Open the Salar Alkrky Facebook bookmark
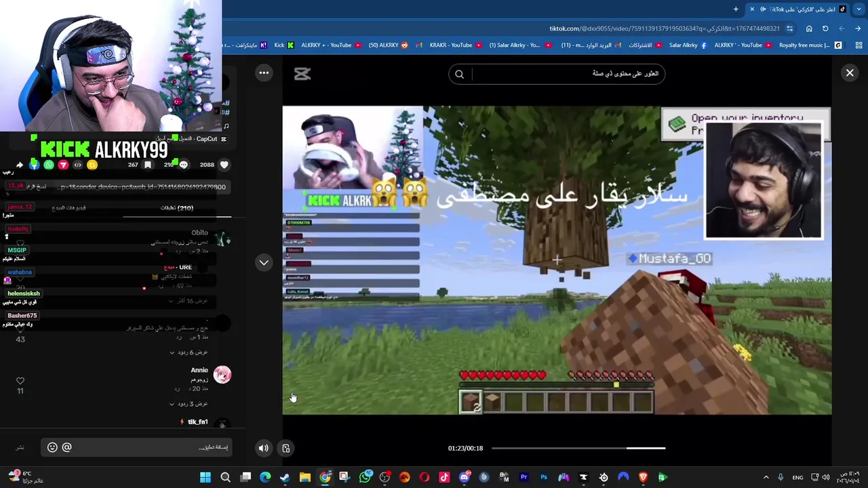 [x=688, y=45]
